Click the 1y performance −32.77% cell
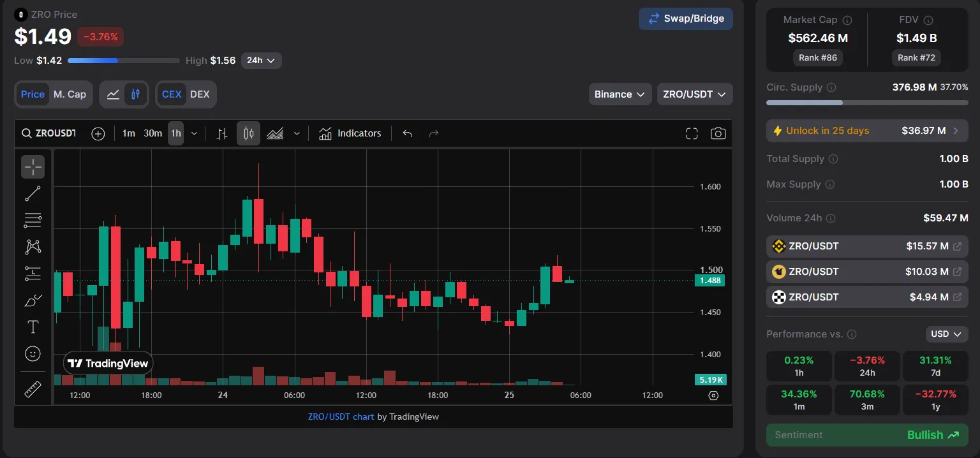This screenshot has height=458, width=980. [x=935, y=400]
